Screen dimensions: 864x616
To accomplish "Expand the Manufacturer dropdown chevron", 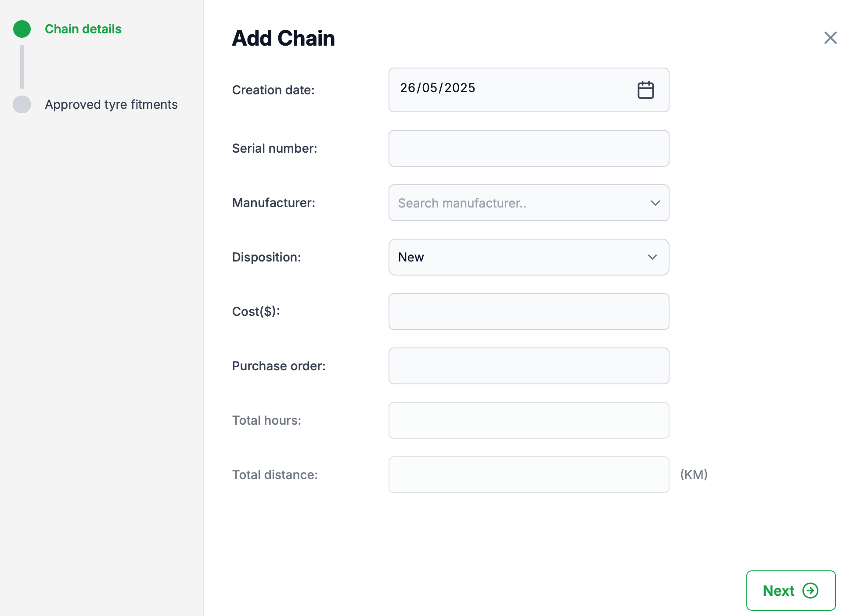I will [x=655, y=203].
